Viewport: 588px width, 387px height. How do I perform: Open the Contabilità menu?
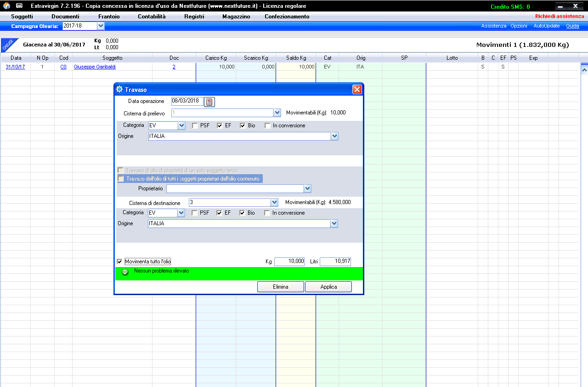[152, 17]
